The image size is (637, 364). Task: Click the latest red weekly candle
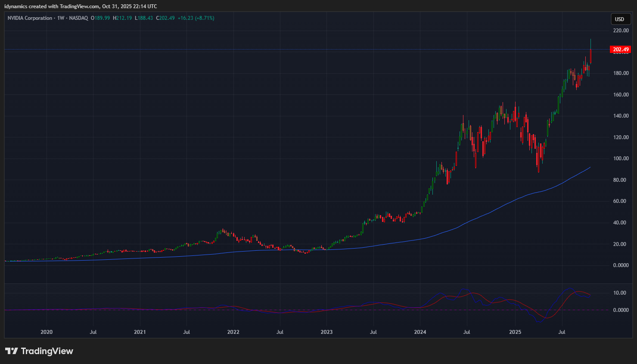click(x=590, y=56)
